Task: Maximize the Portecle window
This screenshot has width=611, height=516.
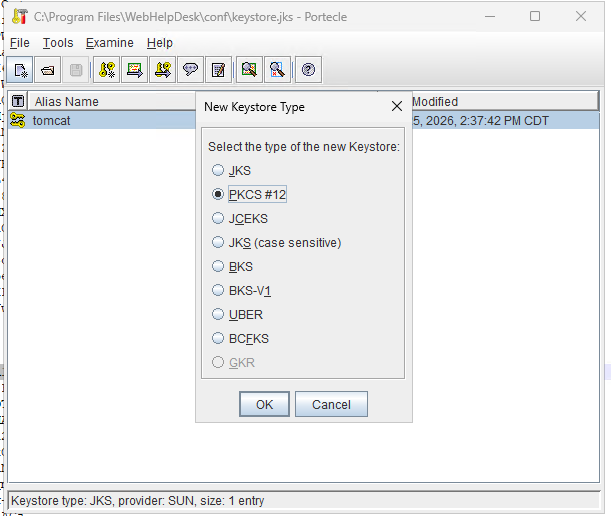Action: (x=535, y=16)
